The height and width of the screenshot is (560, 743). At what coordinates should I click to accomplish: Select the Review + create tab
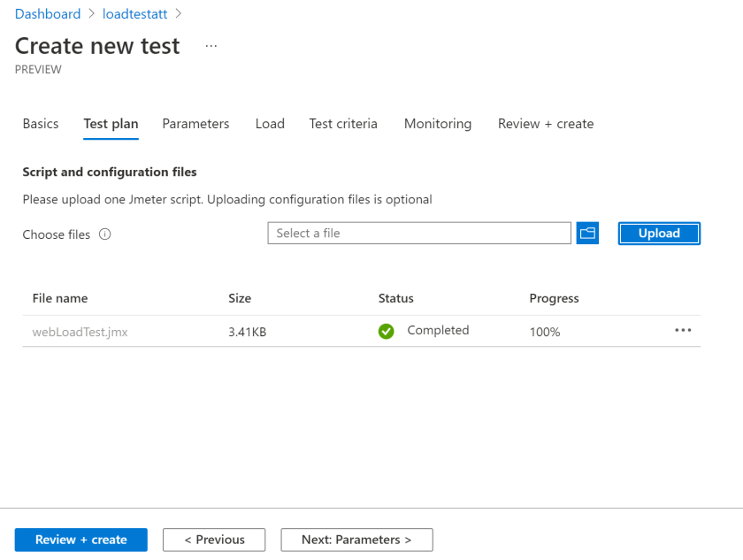pyautogui.click(x=546, y=124)
